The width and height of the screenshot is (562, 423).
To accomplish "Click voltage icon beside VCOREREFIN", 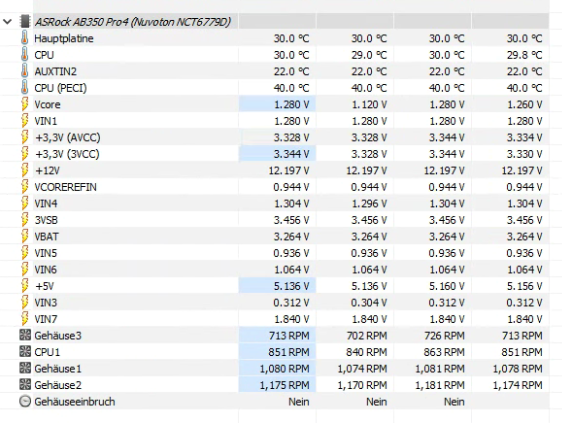I will pos(24,186).
